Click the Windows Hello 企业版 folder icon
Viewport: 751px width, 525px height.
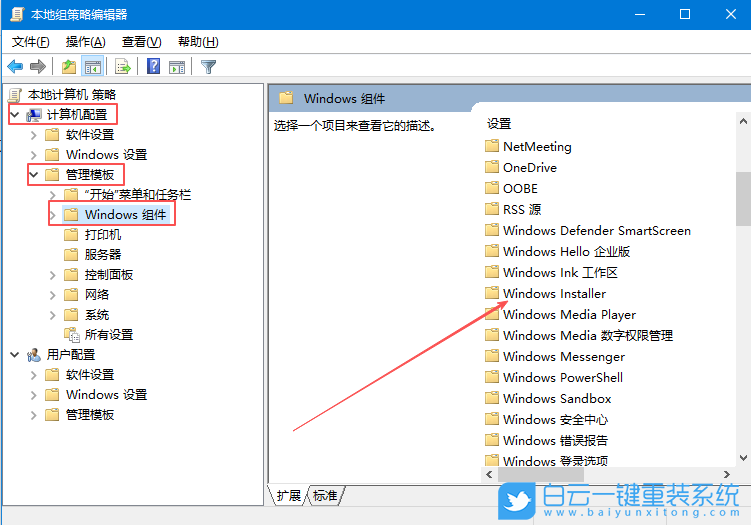click(492, 251)
